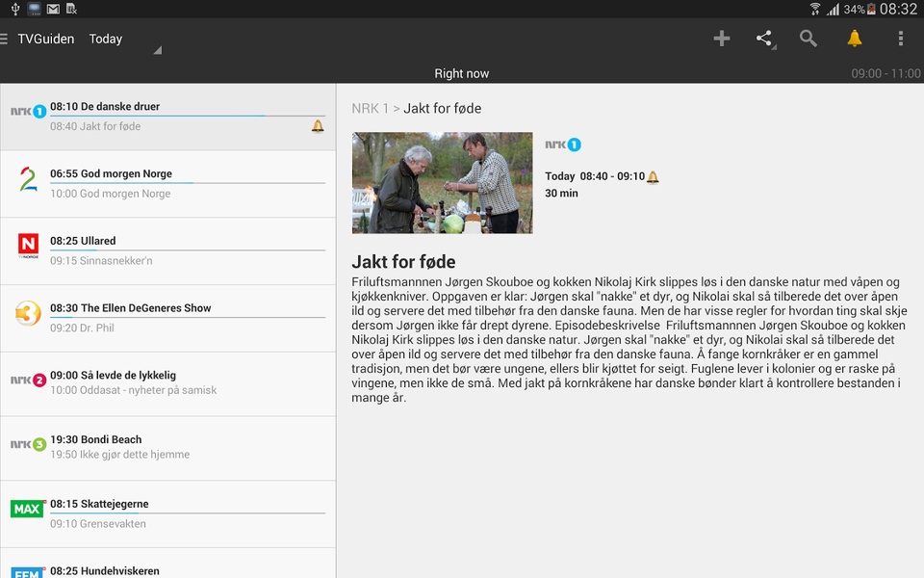
Task: Open 09:00 Så levde de lykkelig
Action: [114, 376]
